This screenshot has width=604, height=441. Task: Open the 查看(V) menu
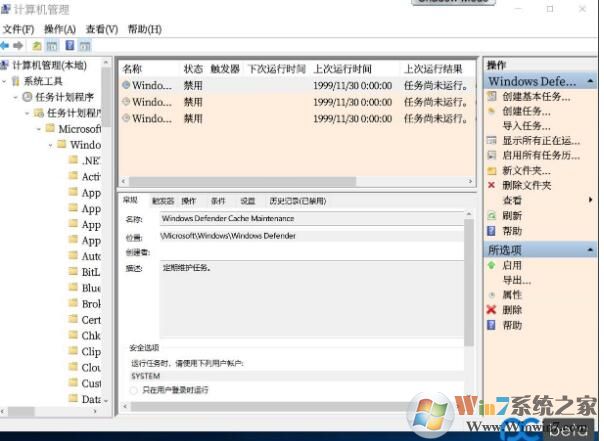click(x=102, y=29)
